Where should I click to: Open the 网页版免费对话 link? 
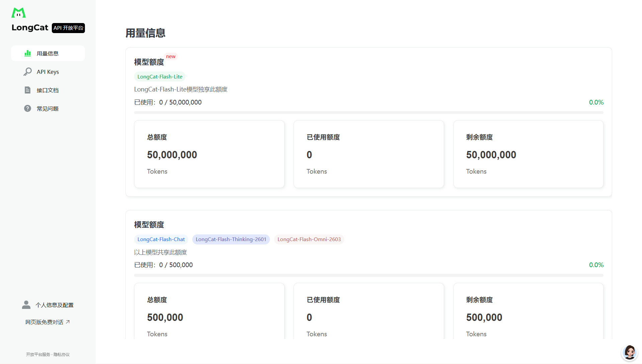(48, 322)
